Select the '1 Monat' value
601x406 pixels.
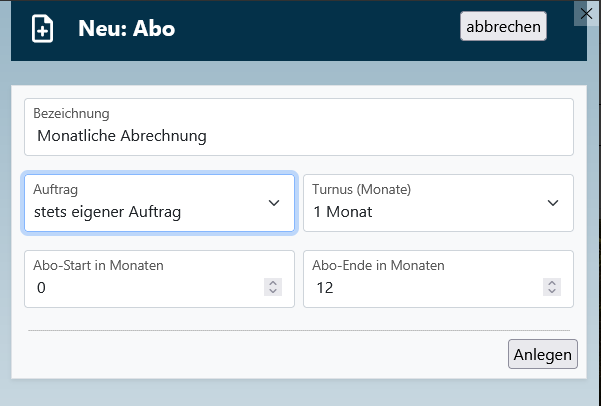[x=342, y=212]
